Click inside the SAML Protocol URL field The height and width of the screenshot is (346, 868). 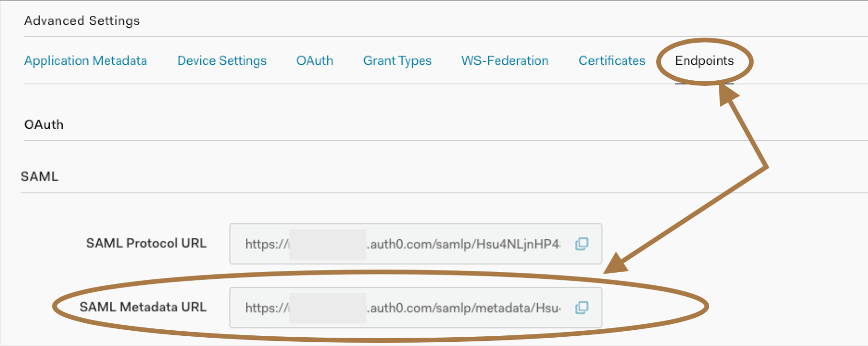point(463,244)
